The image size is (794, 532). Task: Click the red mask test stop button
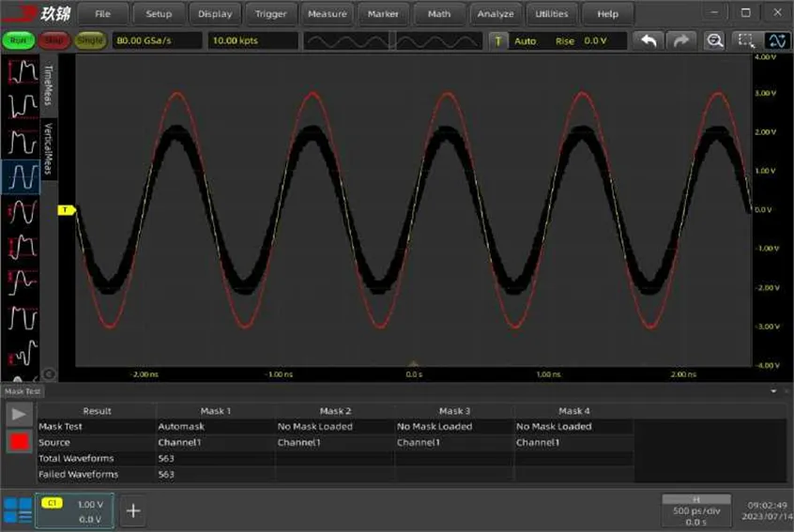(19, 442)
